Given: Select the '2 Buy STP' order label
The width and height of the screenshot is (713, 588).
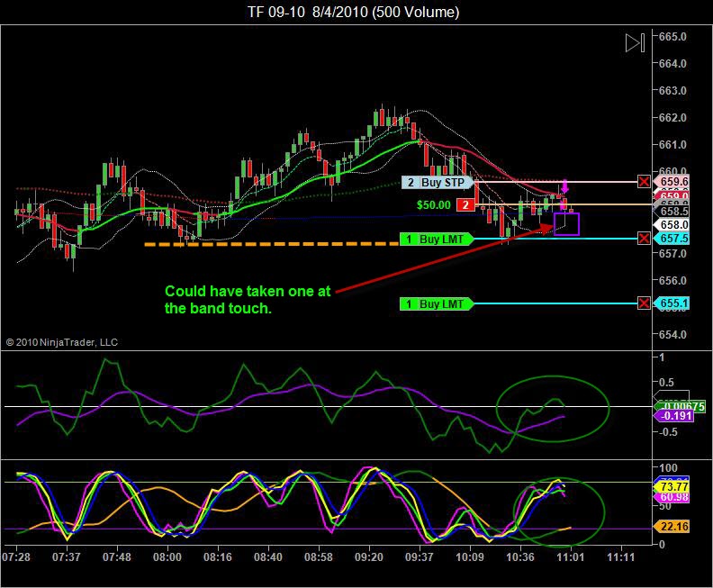Looking at the screenshot, I should point(437,183).
